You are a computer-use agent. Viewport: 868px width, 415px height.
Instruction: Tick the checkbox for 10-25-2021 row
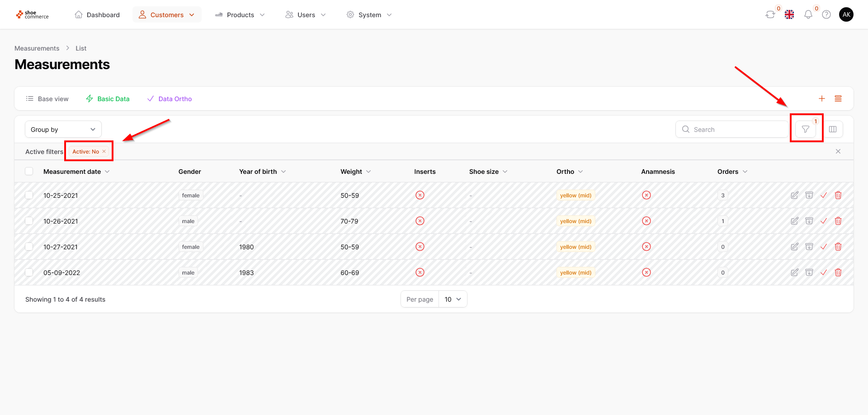click(29, 195)
